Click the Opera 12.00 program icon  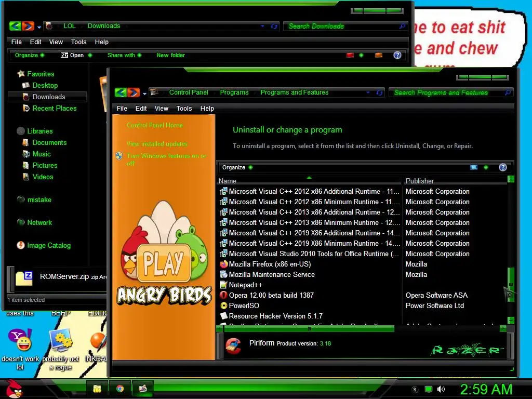223,295
